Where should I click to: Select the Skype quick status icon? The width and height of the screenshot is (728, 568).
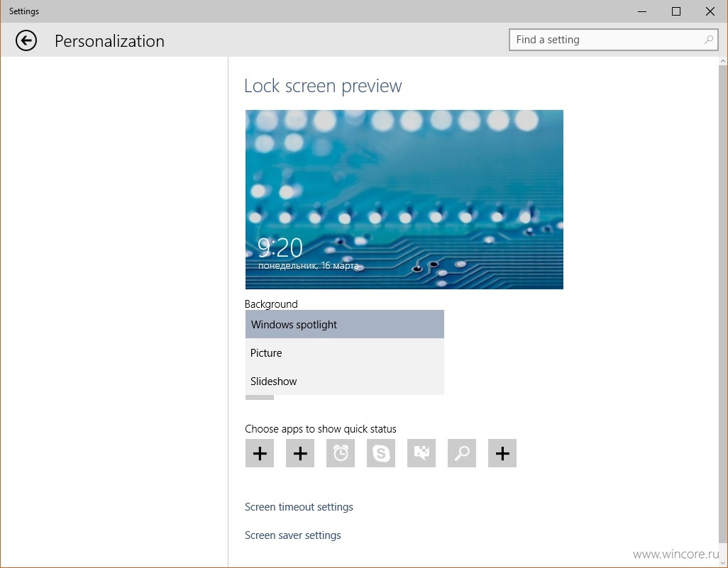381,453
